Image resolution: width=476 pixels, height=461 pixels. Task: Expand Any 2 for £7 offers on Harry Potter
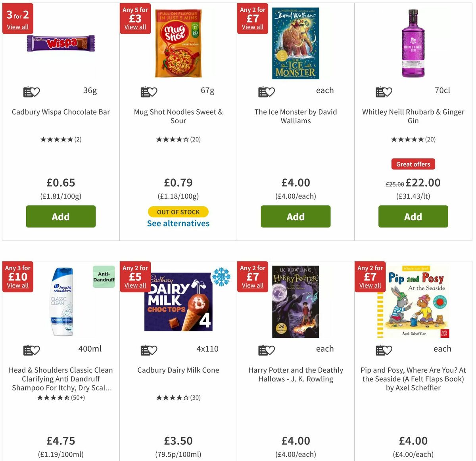[x=252, y=285]
